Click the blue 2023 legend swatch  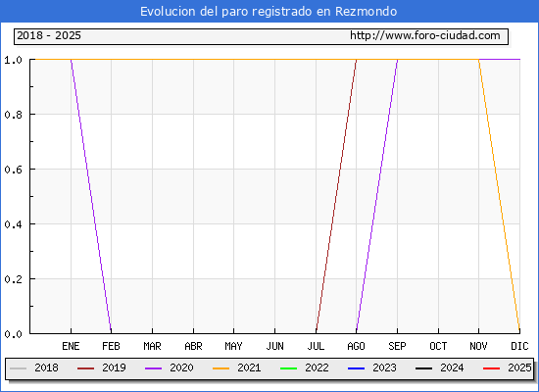click(356, 368)
